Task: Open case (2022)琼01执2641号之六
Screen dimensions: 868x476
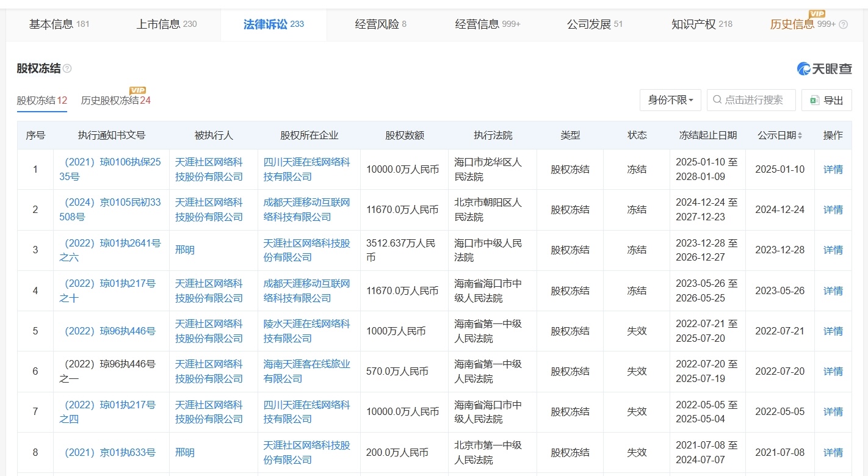Action: (x=110, y=250)
